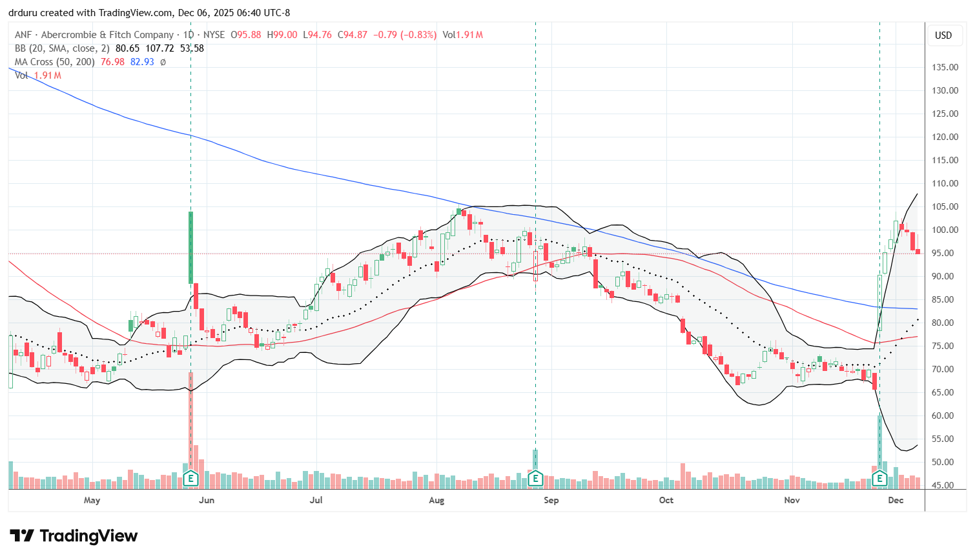
Task: Click the NYSE exchange label
Action: pyautogui.click(x=214, y=35)
